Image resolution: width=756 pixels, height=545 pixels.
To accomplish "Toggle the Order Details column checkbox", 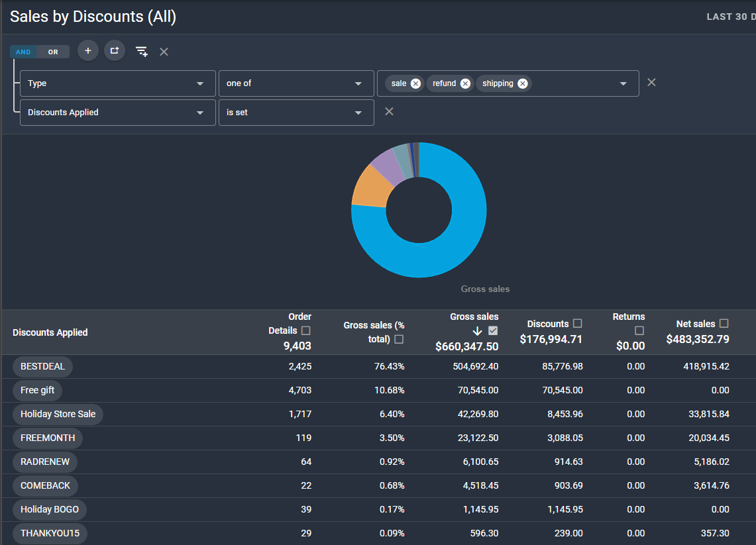I will pyautogui.click(x=305, y=330).
